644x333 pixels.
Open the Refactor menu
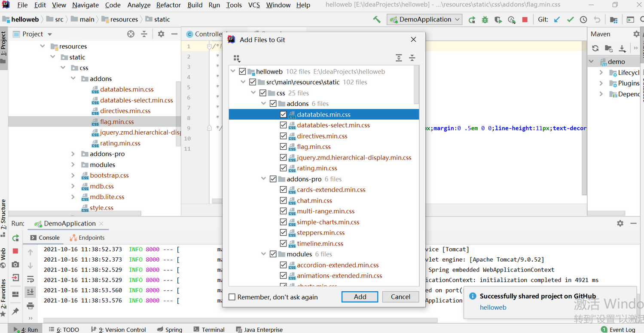coord(168,5)
